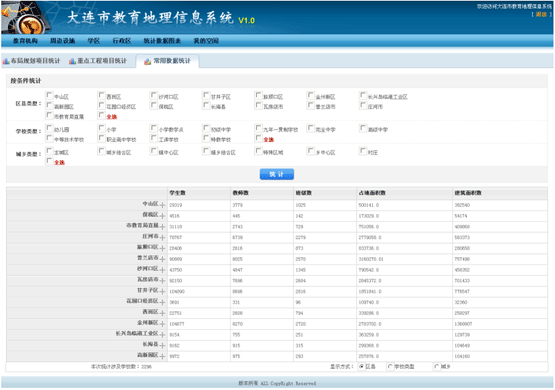555x390 pixels.
Task: Open the 行政区 menu
Action: coord(122,41)
